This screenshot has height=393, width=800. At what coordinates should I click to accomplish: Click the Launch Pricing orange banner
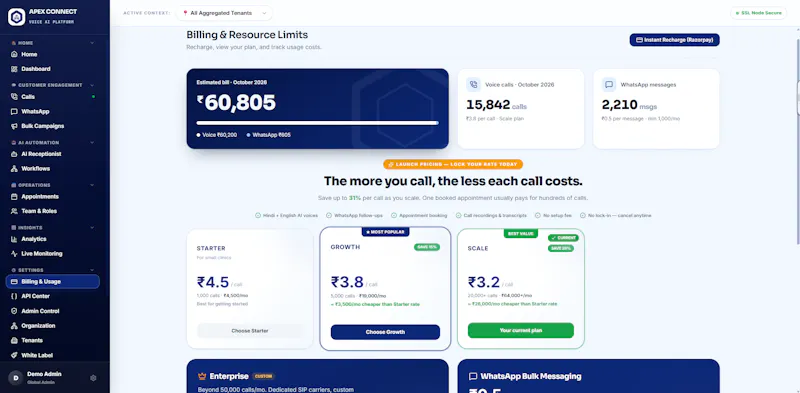click(453, 164)
